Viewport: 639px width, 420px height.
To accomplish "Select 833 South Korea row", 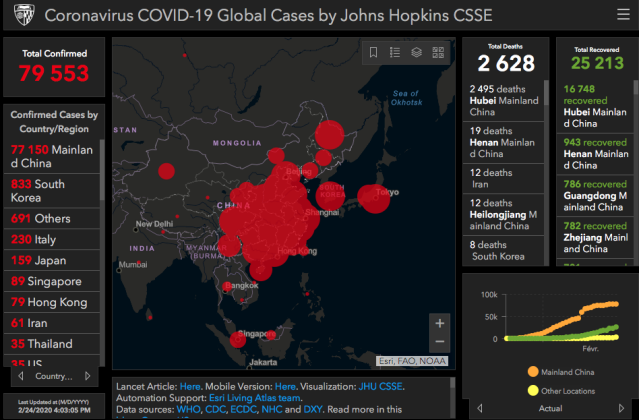I will (52, 191).
